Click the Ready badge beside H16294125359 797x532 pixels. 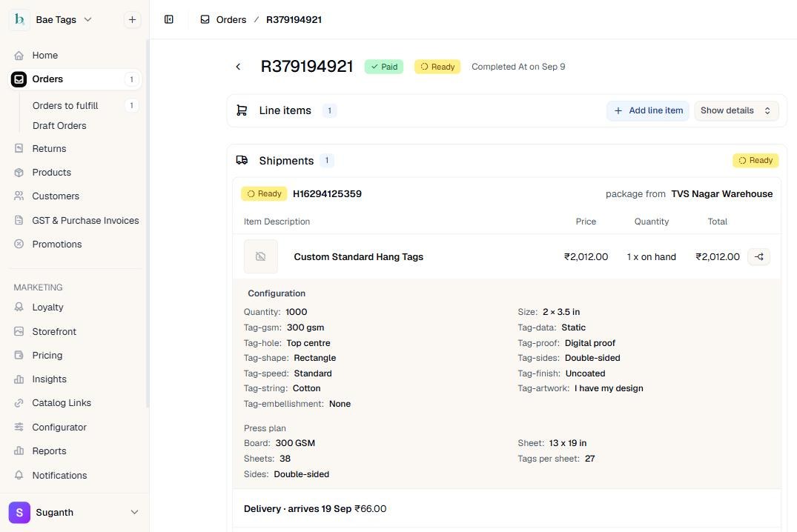264,193
